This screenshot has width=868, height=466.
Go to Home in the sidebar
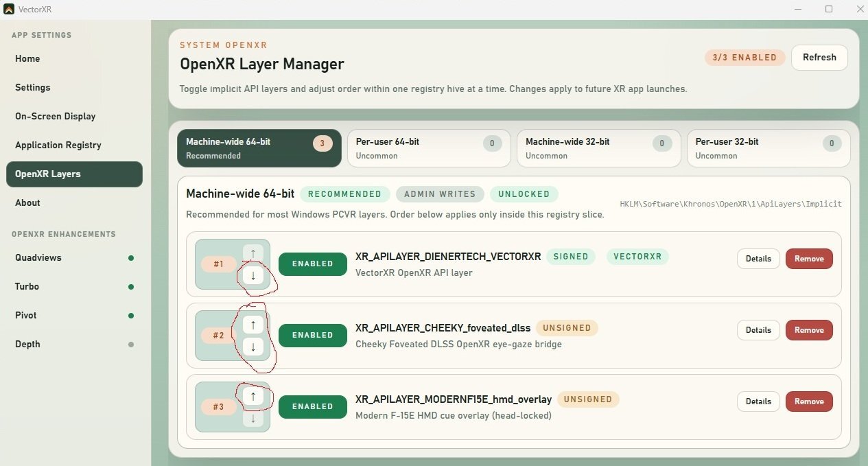tap(74, 59)
